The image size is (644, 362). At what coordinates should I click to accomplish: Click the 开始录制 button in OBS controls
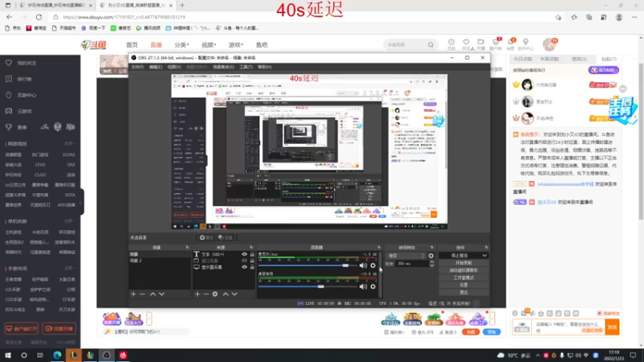coord(464,263)
